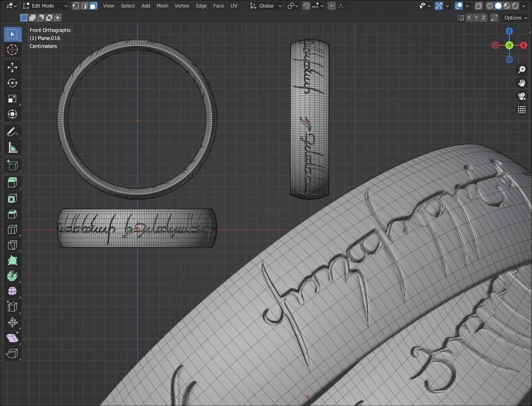Open the Mesh menu
The image size is (532, 406).
pos(162,6)
